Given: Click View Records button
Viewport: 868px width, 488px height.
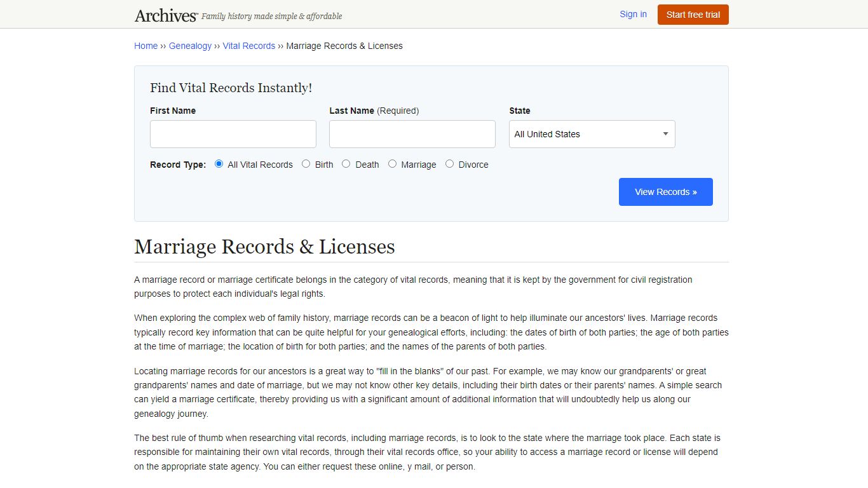Looking at the screenshot, I should [666, 192].
